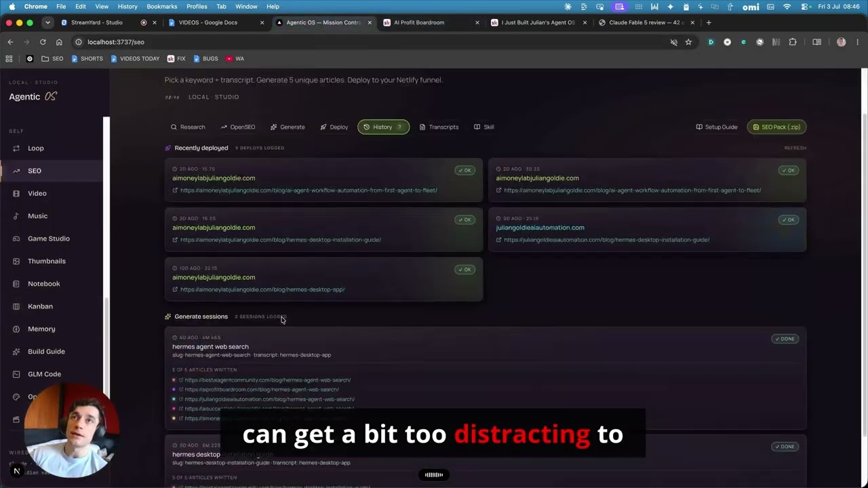
Task: Open the Loop section in sidebar
Action: [35, 148]
